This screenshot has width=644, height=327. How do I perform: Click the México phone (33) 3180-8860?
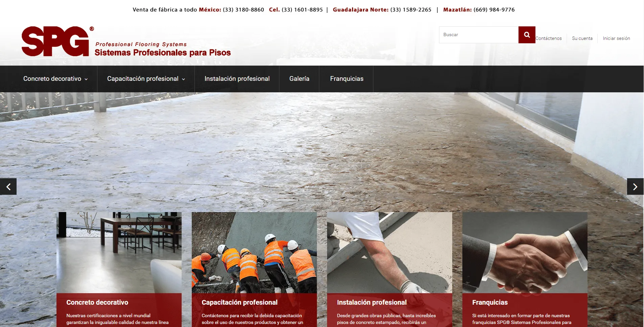(244, 10)
